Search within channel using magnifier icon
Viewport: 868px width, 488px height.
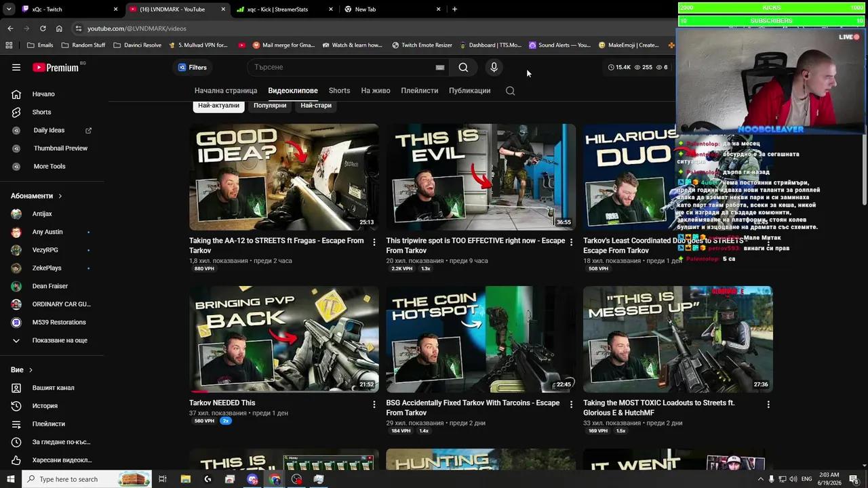click(510, 91)
